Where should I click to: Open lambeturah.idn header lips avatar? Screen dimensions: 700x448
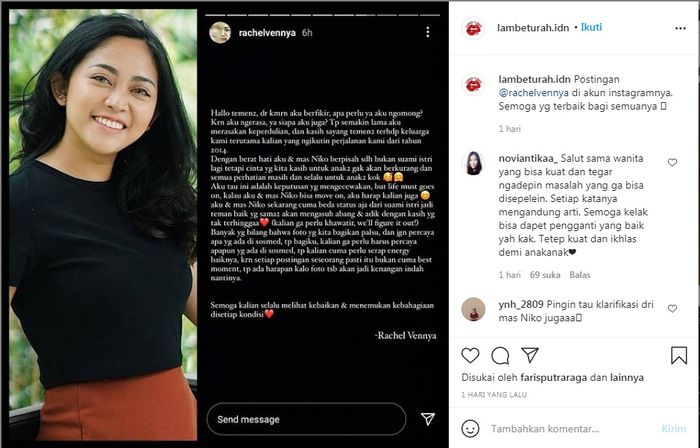tap(473, 29)
